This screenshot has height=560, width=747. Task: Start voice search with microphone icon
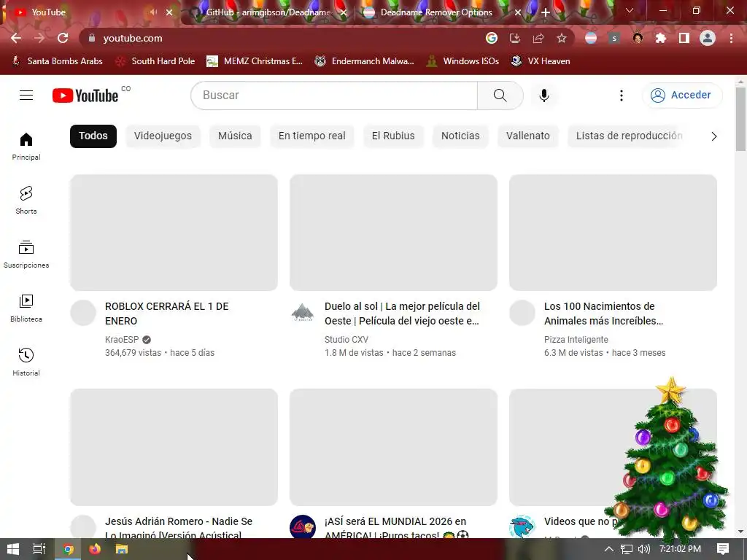click(544, 96)
